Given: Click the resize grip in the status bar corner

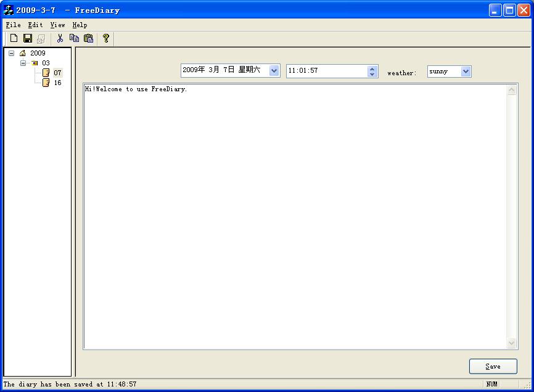Looking at the screenshot, I should 527,385.
